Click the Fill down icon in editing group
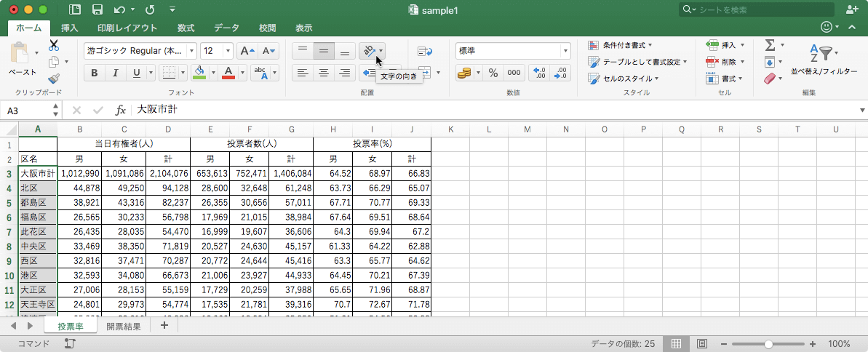The width and height of the screenshot is (868, 352). point(770,61)
